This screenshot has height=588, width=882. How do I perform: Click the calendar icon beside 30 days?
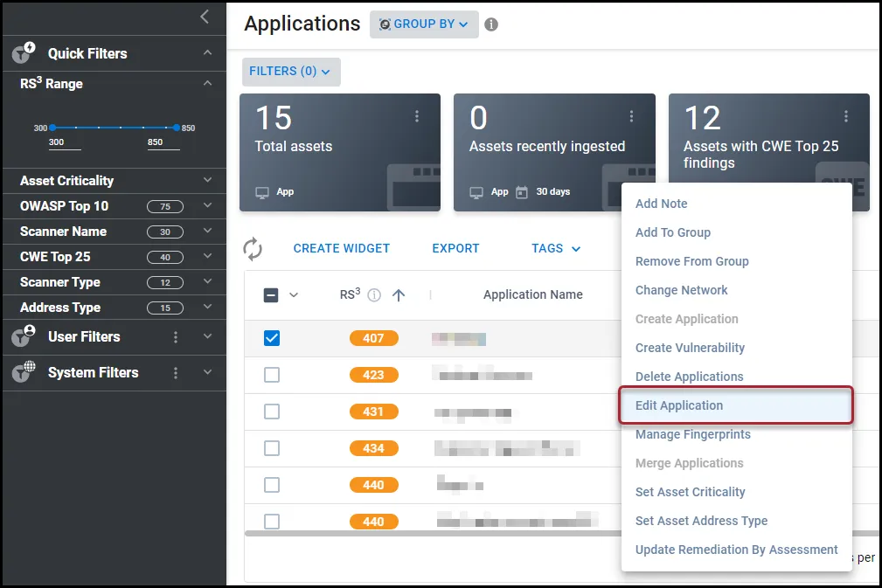tap(522, 192)
